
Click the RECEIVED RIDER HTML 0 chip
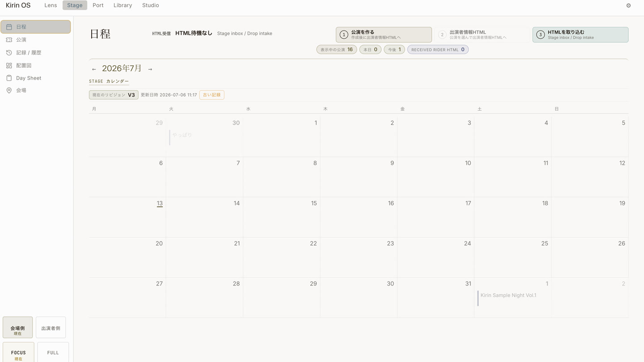point(438,50)
